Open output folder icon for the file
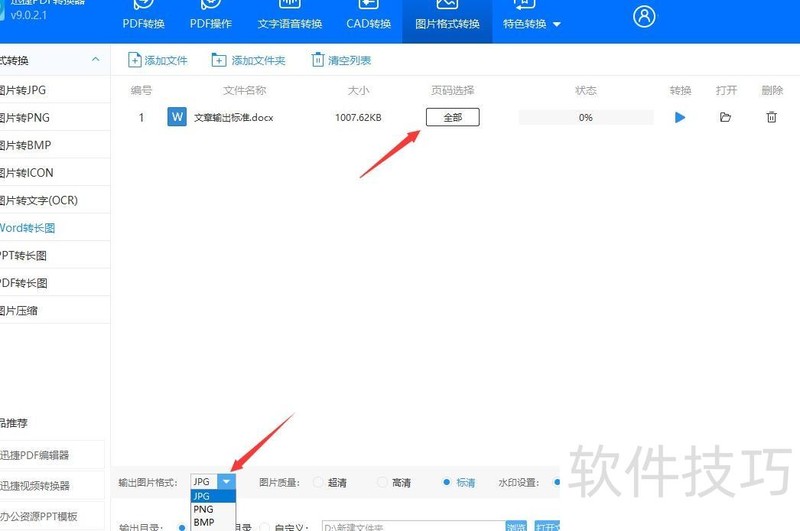This screenshot has width=800, height=531. pos(725,117)
